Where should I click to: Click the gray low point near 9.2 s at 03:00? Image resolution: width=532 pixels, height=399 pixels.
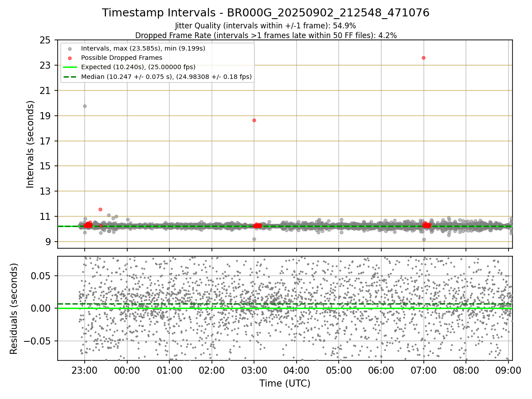(x=254, y=239)
